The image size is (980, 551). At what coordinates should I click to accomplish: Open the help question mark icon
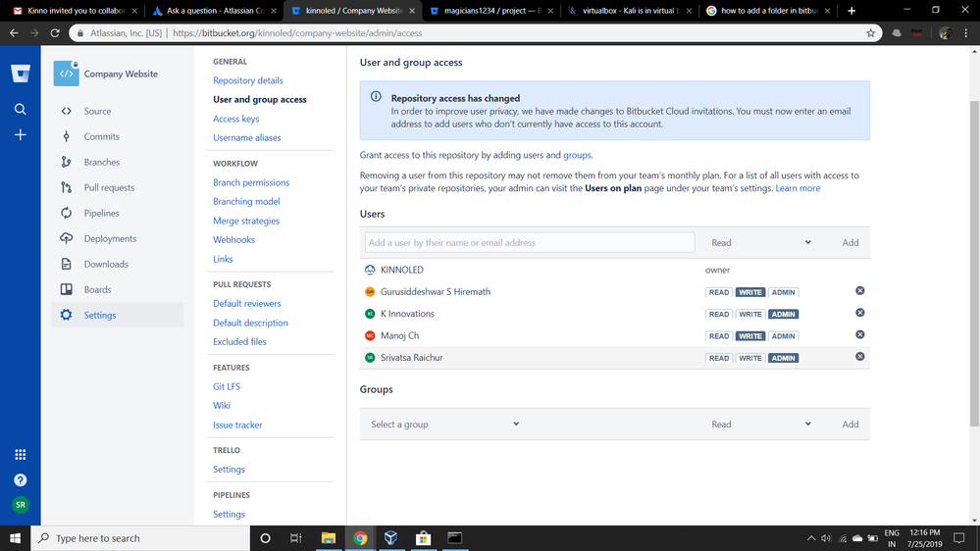click(x=20, y=479)
